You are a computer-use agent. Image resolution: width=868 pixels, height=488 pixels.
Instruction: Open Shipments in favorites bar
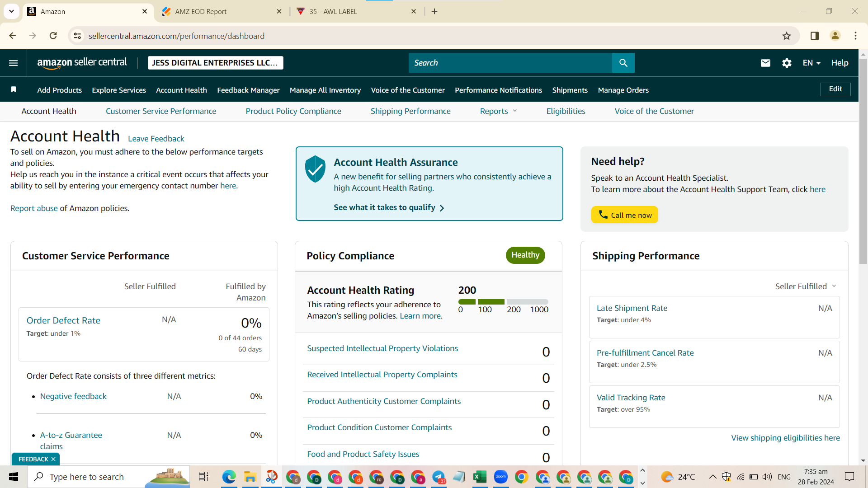point(570,90)
